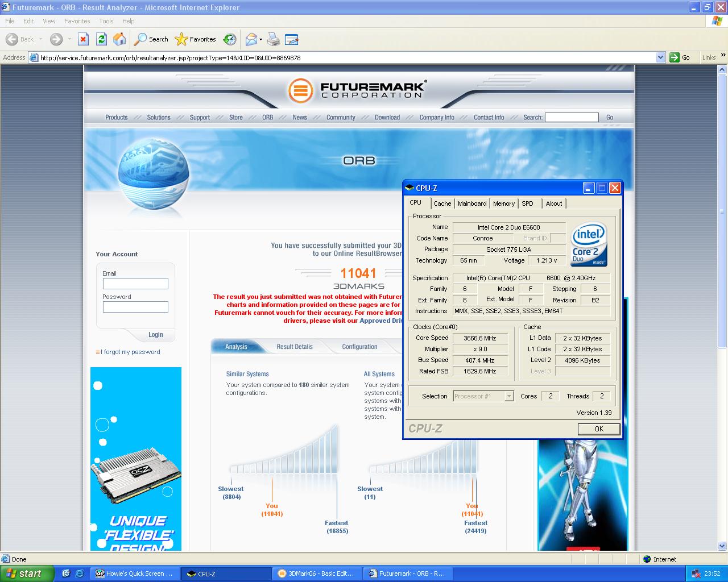
Task: Click the Go button beside address bar
Action: 680,57
